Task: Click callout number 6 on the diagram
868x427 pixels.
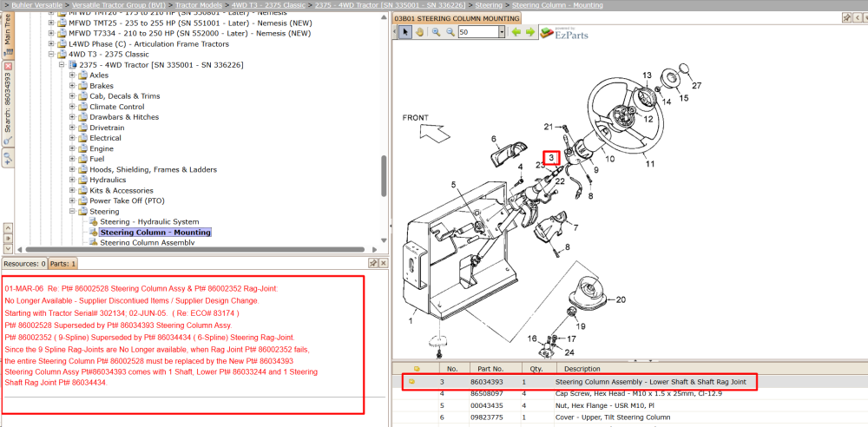Action: [x=494, y=139]
